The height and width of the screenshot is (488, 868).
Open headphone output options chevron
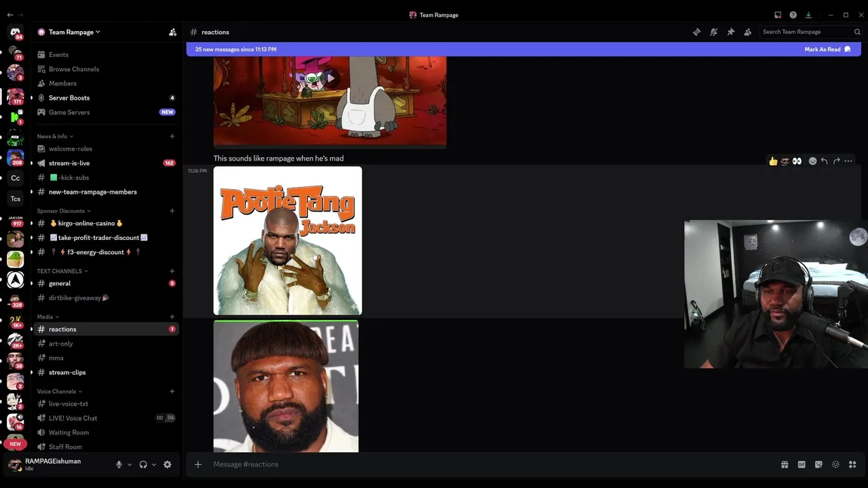(154, 465)
